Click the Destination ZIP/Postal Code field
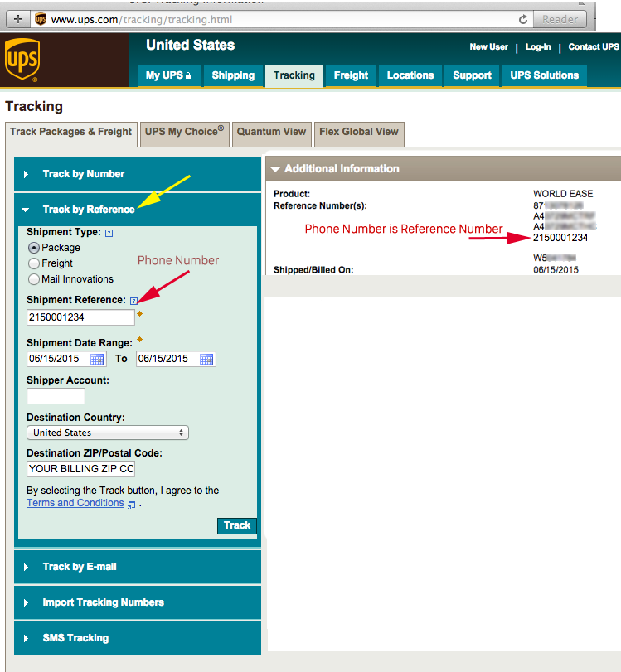Screen dimensions: 621x672 tap(80, 469)
